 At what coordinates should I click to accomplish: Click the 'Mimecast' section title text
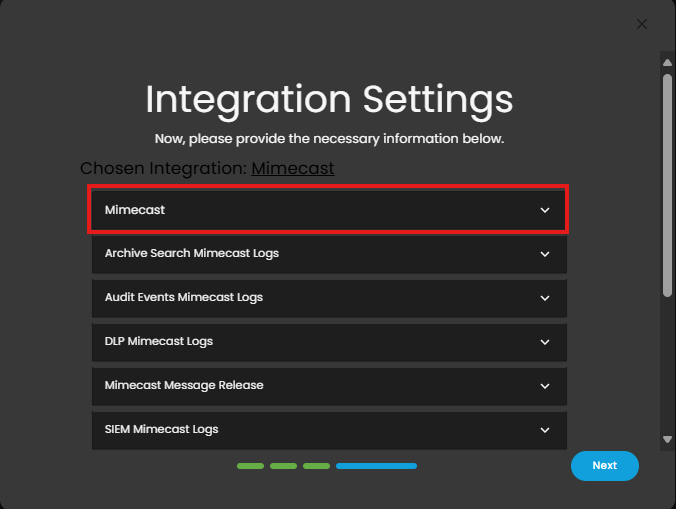pos(135,210)
